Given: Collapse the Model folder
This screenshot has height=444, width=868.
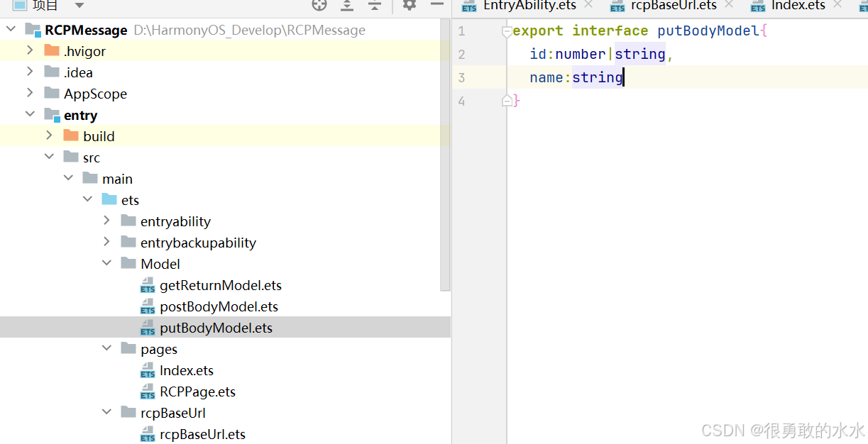Looking at the screenshot, I should [x=106, y=263].
